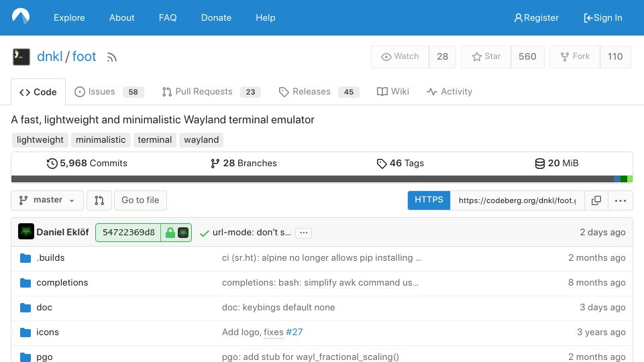Open the dnkl owner profile link

coord(50,56)
